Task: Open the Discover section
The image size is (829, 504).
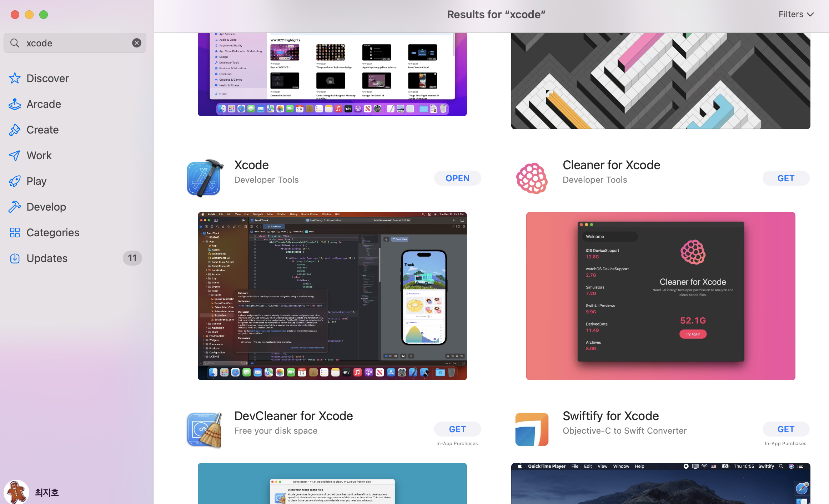Action: [47, 78]
